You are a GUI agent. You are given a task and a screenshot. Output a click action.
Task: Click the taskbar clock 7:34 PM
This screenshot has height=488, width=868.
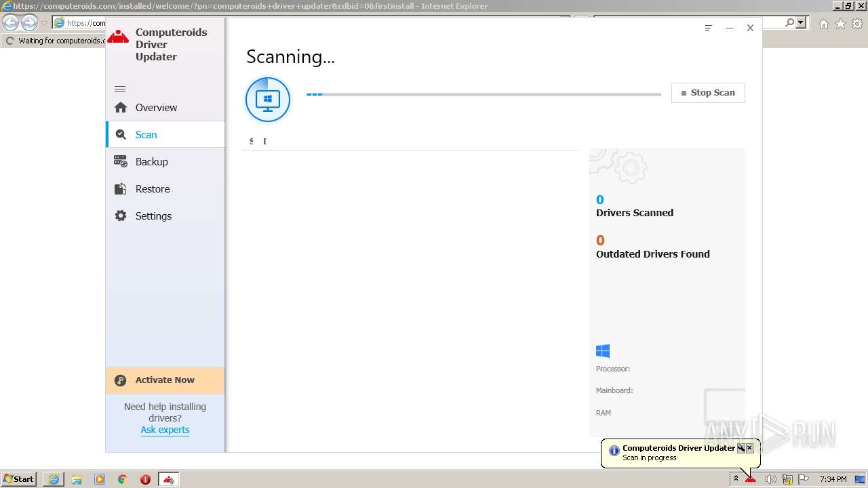[833, 479]
